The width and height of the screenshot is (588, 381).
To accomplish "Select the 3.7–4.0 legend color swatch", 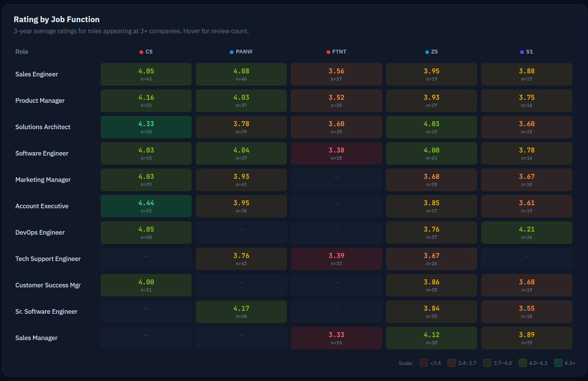I will click(487, 363).
